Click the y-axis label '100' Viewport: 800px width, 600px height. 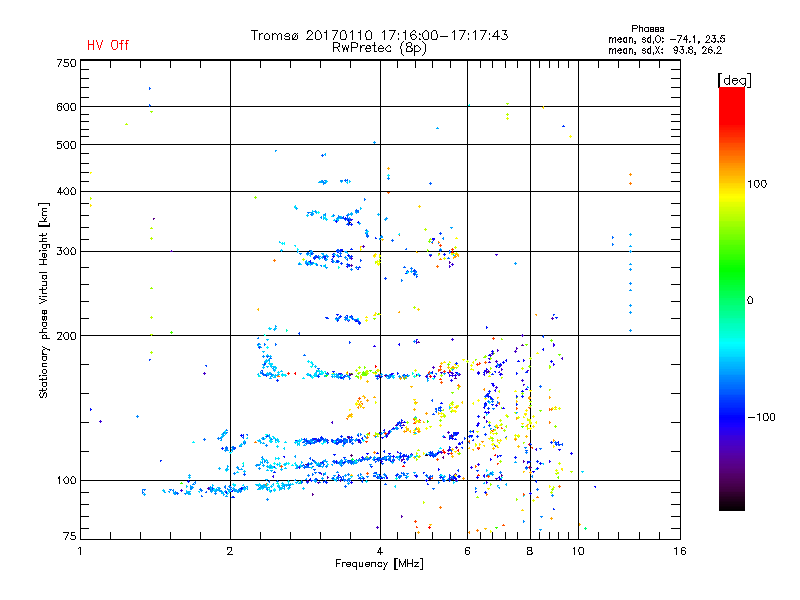click(x=66, y=481)
